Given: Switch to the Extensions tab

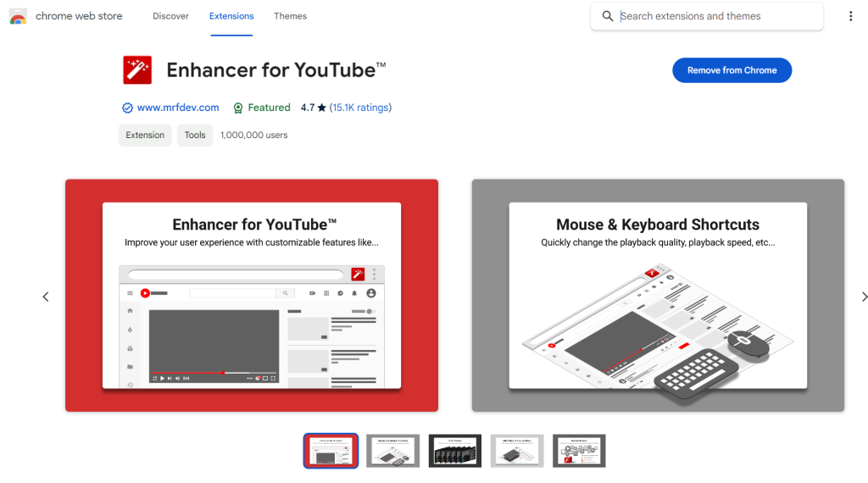Looking at the screenshot, I should tap(231, 16).
